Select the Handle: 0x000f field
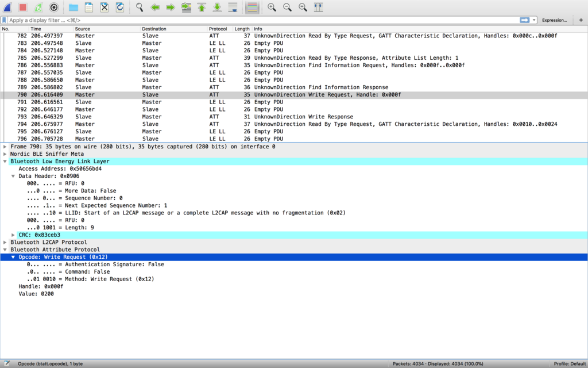Screen dimensions: 588x368 41,286
